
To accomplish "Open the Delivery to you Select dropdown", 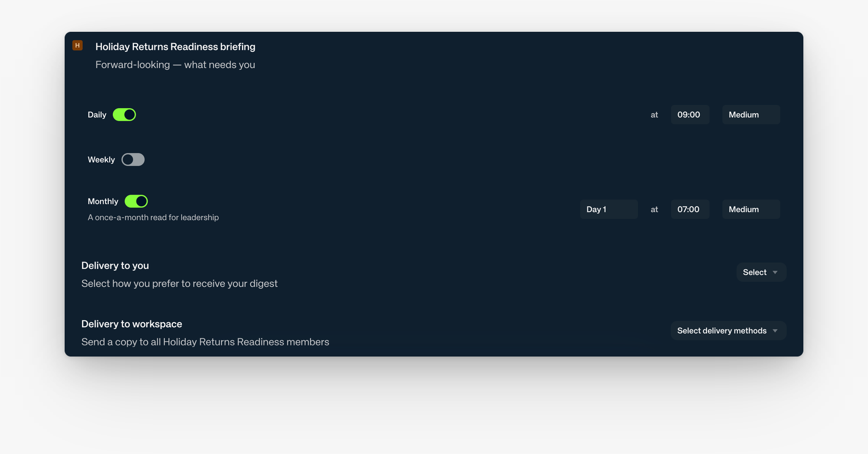I will [761, 272].
